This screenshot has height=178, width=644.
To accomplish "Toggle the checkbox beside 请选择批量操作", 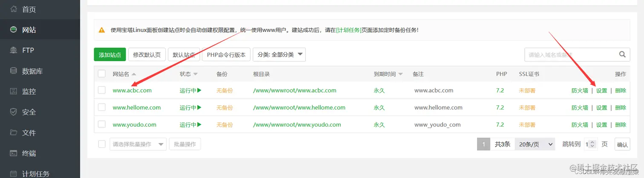I will point(102,144).
